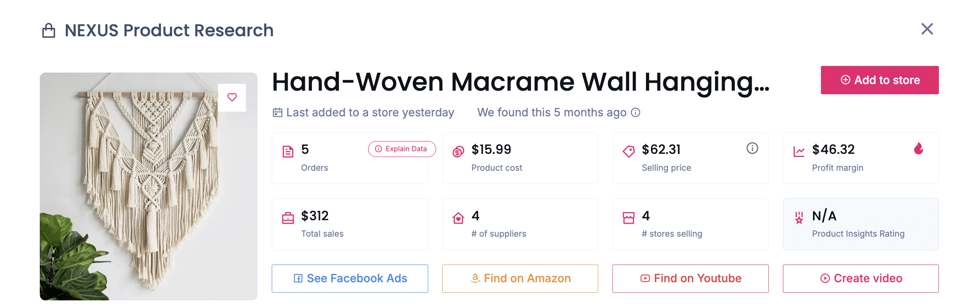Click the stores selling storefront icon

(628, 218)
